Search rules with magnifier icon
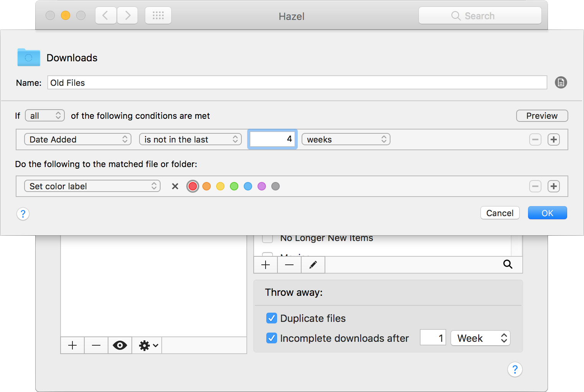This screenshot has height=392, width=584. point(508,264)
